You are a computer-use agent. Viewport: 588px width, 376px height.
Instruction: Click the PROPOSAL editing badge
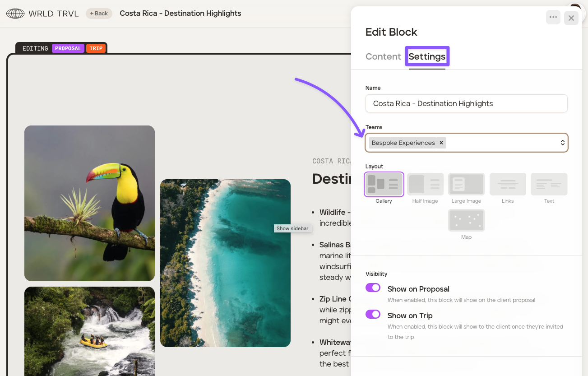pos(68,48)
